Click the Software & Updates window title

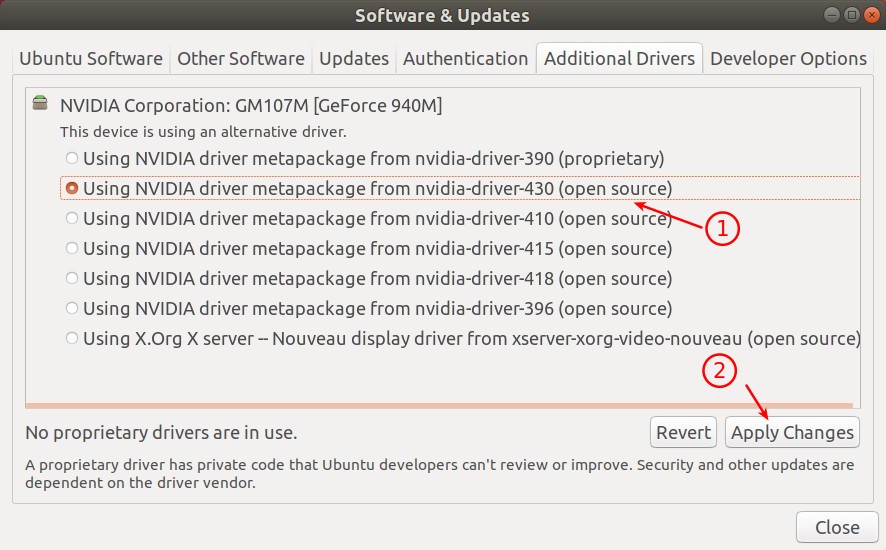(x=442, y=15)
